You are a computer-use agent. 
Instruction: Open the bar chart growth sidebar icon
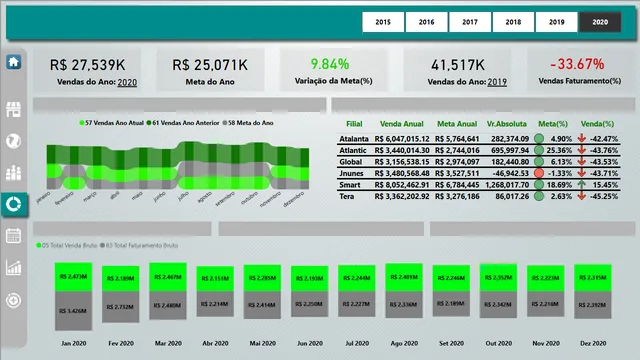(x=13, y=268)
